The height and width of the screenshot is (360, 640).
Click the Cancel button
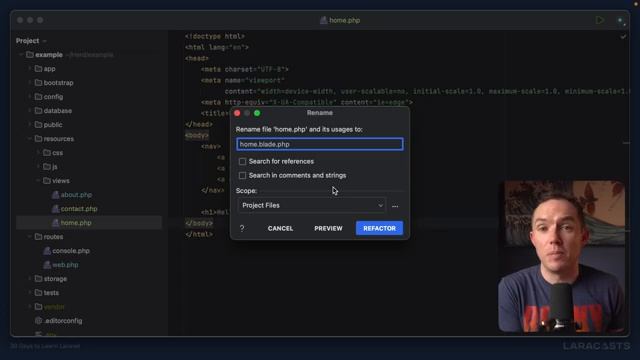point(280,228)
